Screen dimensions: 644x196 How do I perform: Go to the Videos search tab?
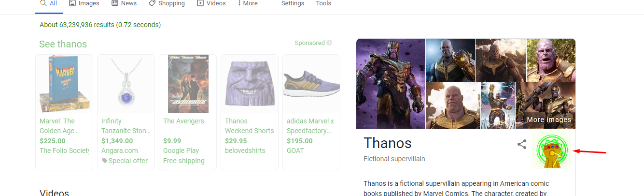click(x=211, y=3)
